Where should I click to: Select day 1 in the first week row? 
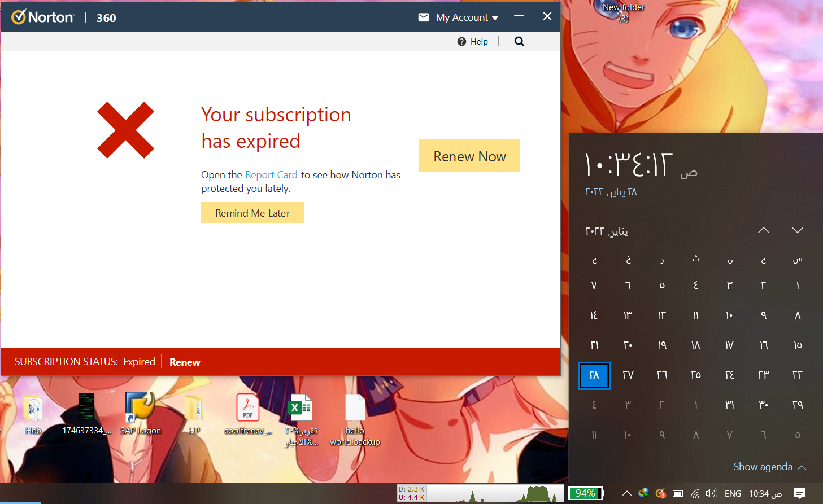click(x=798, y=286)
